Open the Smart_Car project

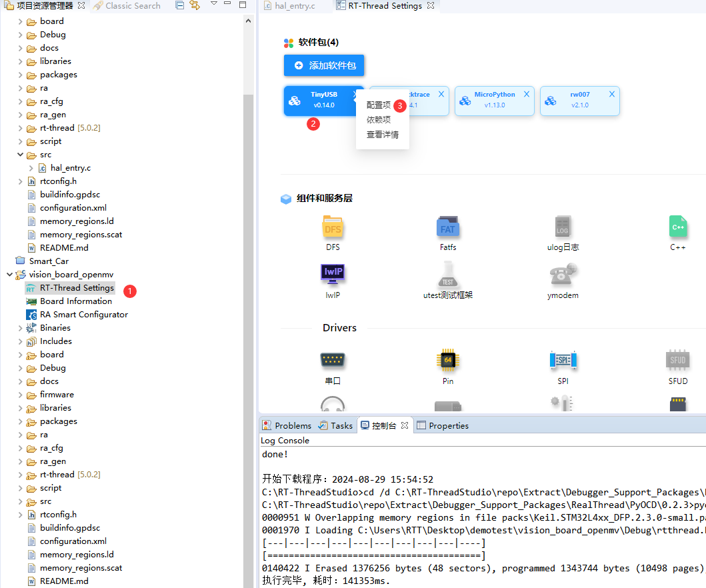point(49,261)
